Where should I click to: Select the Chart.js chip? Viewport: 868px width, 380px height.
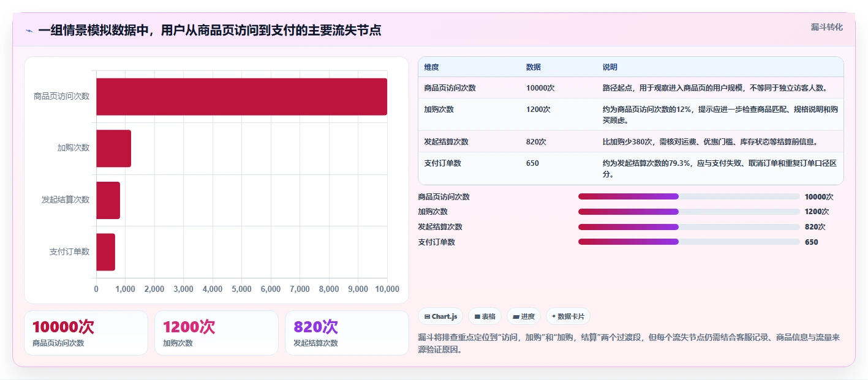click(x=440, y=316)
